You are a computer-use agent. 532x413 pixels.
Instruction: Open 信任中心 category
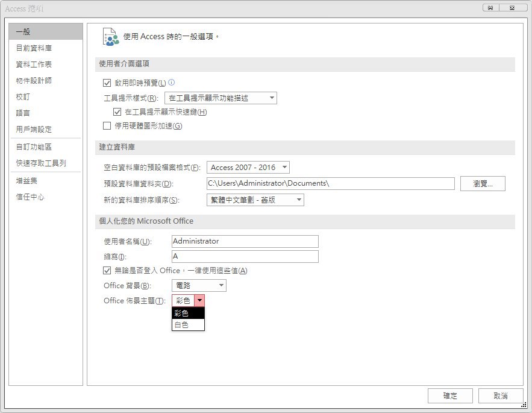[46, 197]
